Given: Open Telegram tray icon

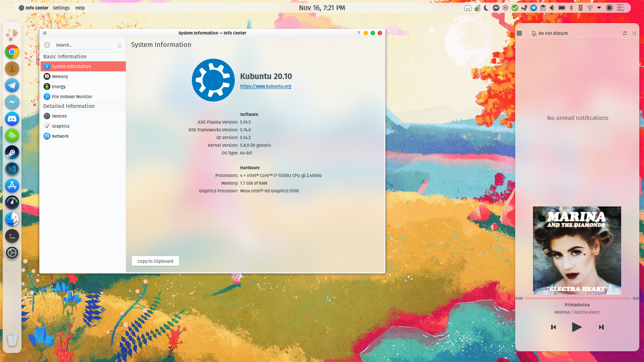Looking at the screenshot, I should pos(533,8).
